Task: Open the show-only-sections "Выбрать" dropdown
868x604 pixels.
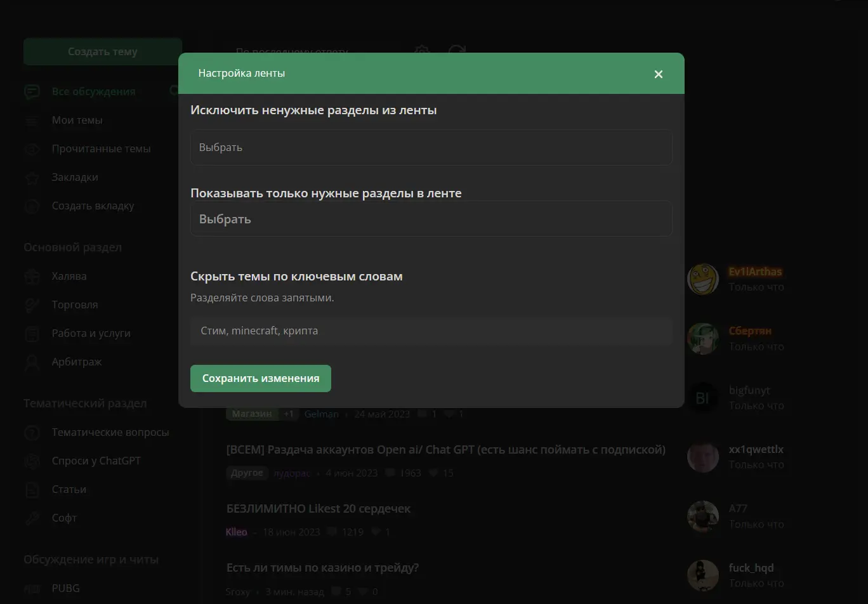Action: 431,219
